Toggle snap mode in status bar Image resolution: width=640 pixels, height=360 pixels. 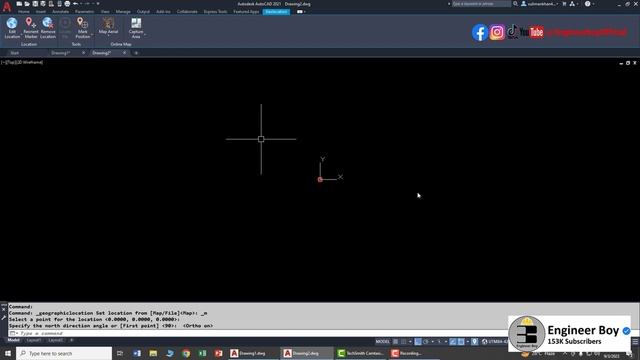click(x=404, y=342)
